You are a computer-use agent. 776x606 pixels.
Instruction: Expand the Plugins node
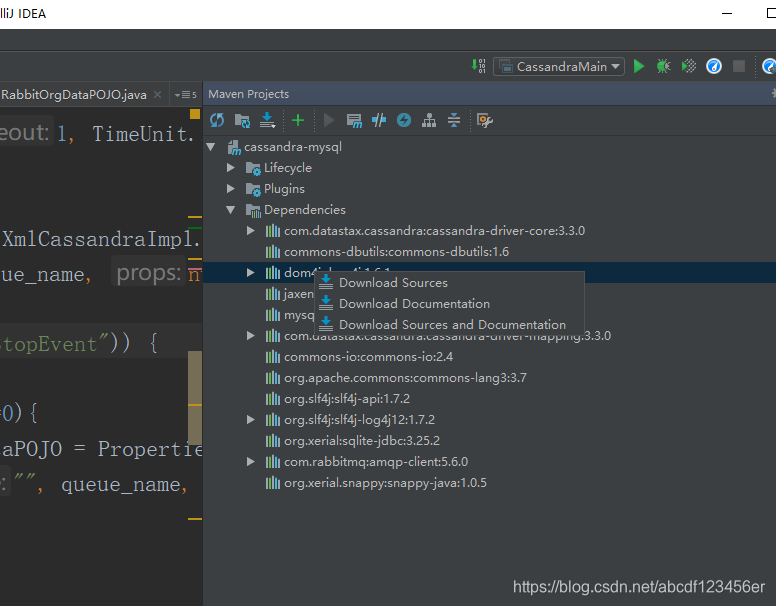click(x=231, y=189)
